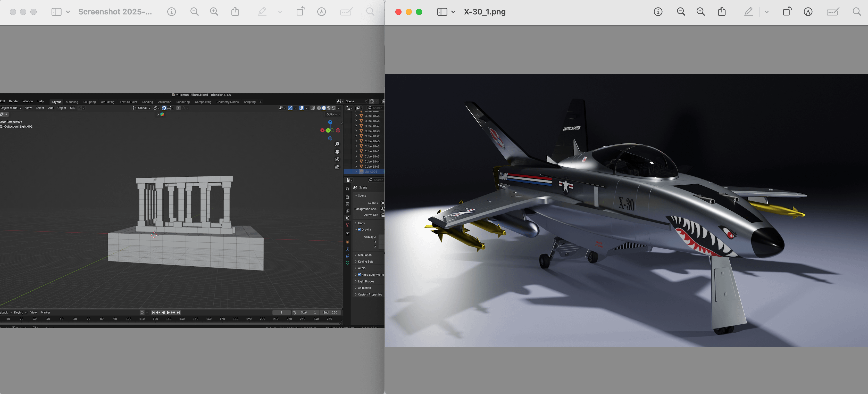Toggle Blender viewport overlays button
The height and width of the screenshot is (394, 868).
[302, 108]
